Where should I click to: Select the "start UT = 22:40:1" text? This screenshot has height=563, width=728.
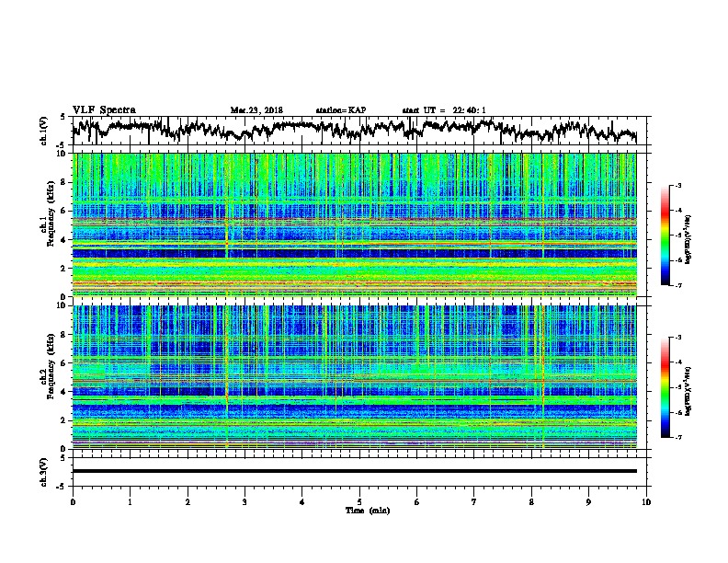click(x=444, y=110)
